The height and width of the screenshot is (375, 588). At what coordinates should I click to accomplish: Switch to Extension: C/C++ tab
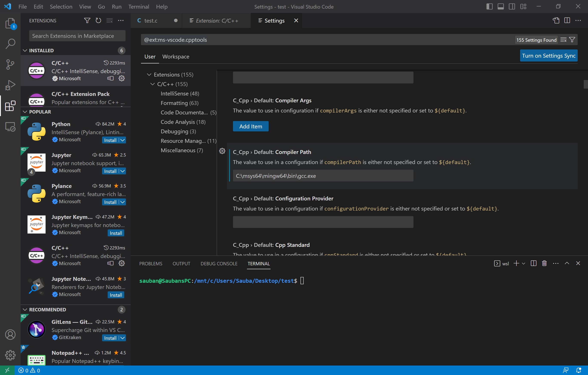click(x=217, y=20)
